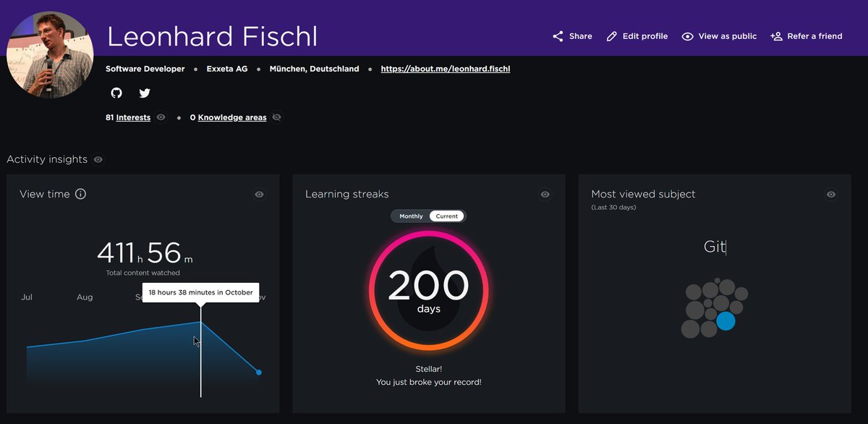Screen dimensions: 868x424
Task: Click the Most viewed subject heading
Action: point(643,194)
